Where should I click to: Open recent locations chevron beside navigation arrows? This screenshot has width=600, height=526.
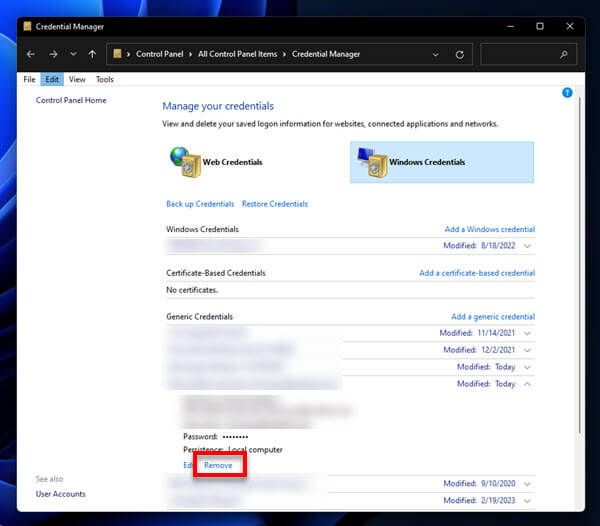pyautogui.click(x=73, y=54)
